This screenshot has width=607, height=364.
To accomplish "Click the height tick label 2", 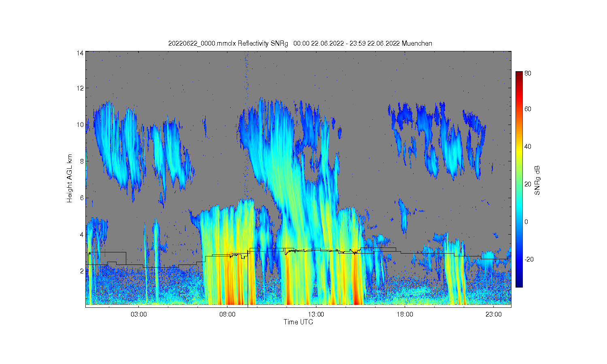I will pyautogui.click(x=82, y=271).
